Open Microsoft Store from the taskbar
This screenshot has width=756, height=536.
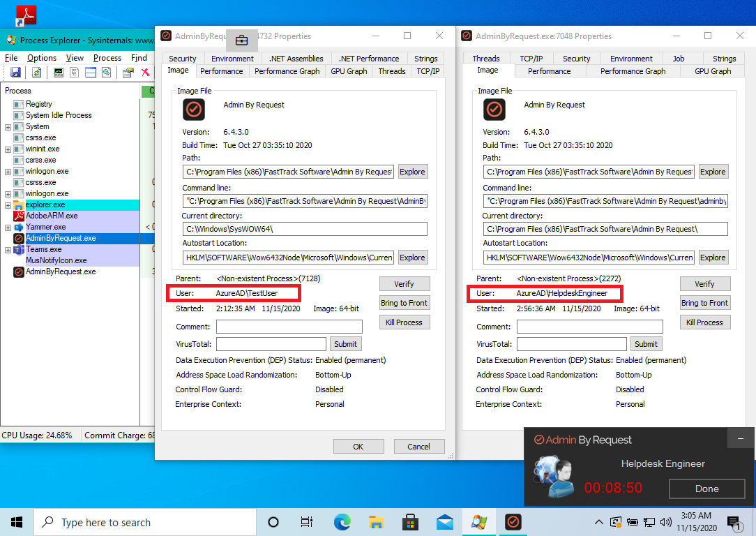[410, 522]
